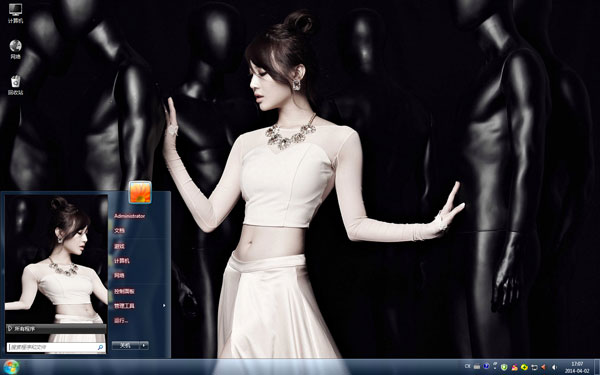The width and height of the screenshot is (600, 375).
Task: Click the blue round tray icon
Action: coord(486,366)
